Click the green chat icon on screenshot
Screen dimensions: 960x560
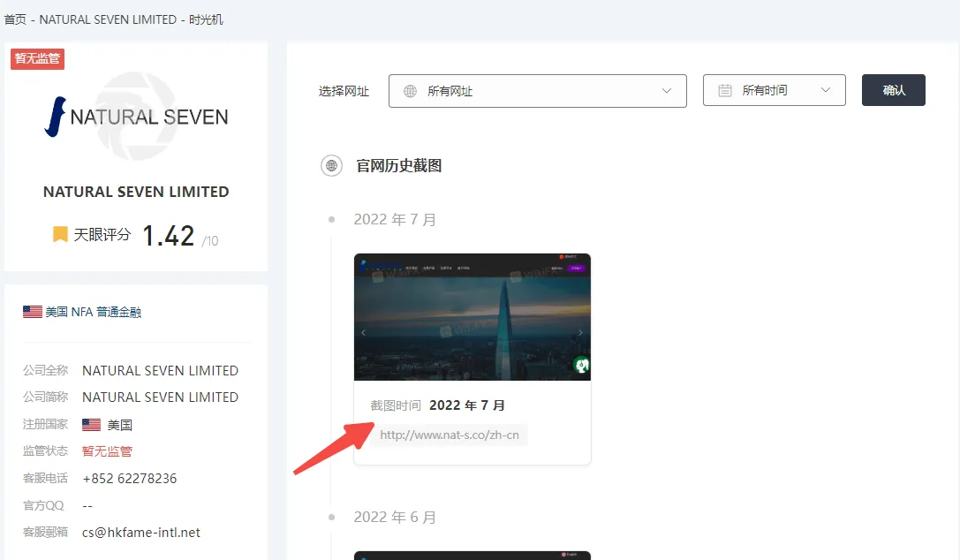point(581,366)
